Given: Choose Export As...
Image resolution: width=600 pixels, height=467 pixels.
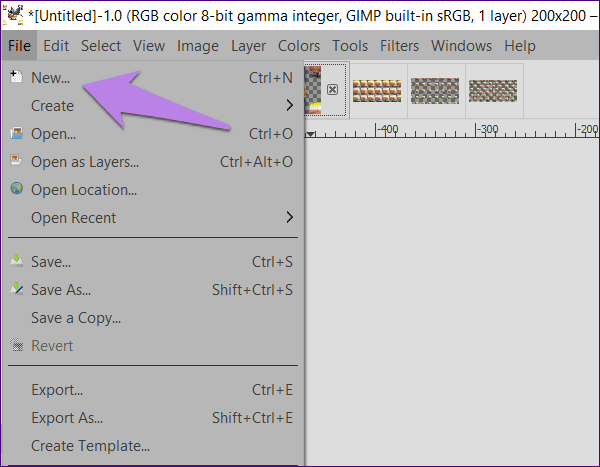Looking at the screenshot, I should [152, 418].
